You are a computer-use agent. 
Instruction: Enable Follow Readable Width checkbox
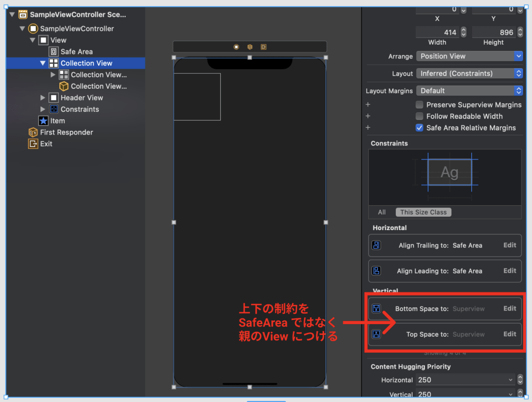419,116
